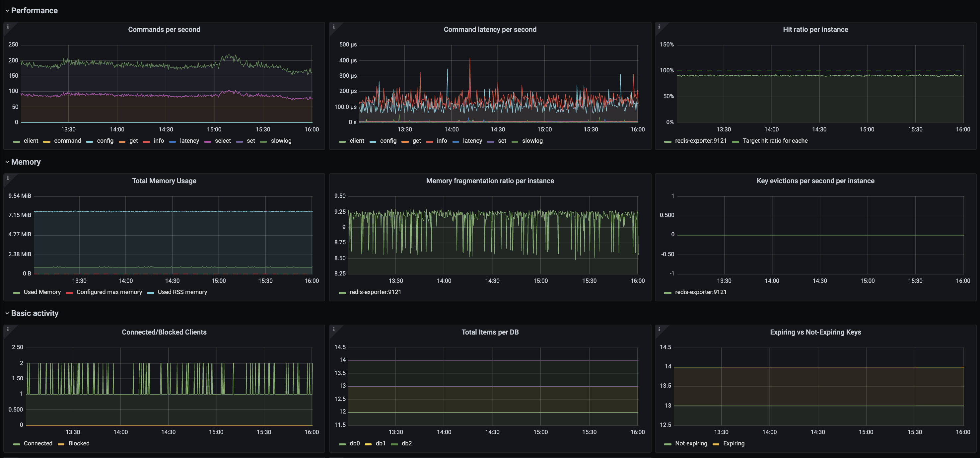Image resolution: width=980 pixels, height=458 pixels.
Task: Click the info icon on Command latency panel
Action: click(x=334, y=27)
